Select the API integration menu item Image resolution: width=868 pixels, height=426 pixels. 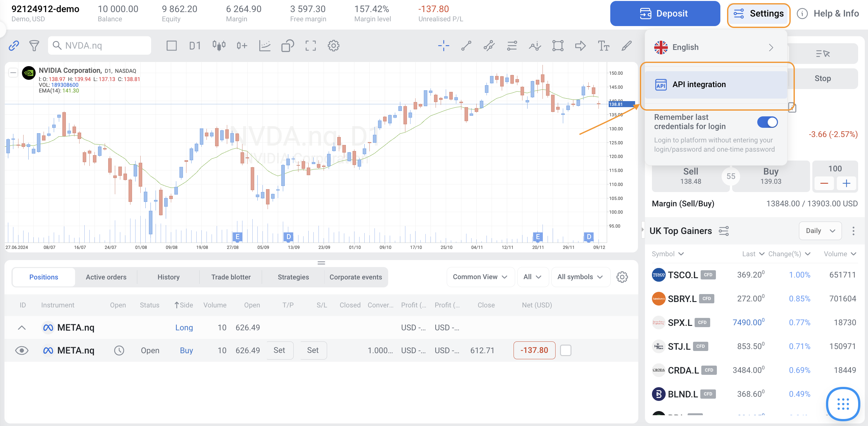[x=715, y=85]
